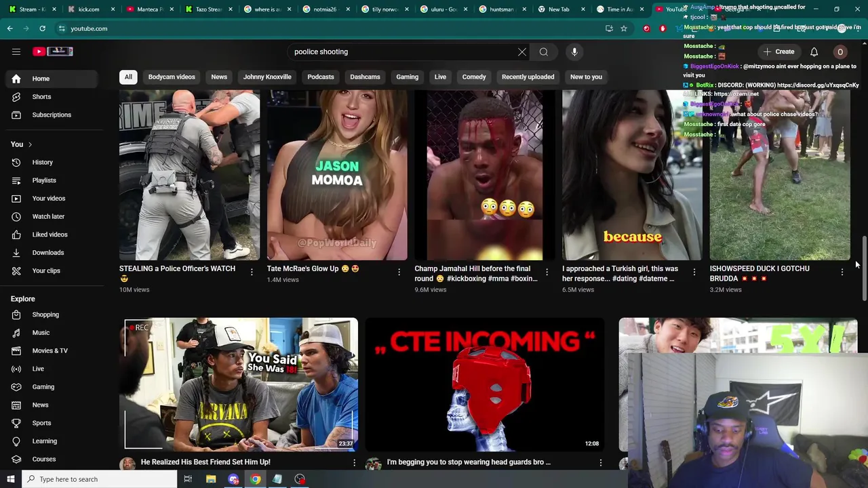Open News under Explore
The width and height of the screenshot is (868, 488).
pos(52,405)
